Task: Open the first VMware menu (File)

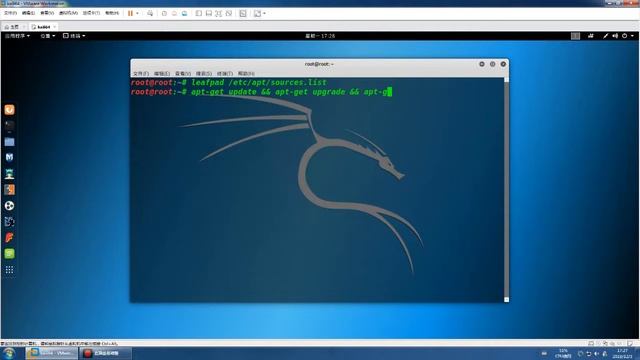Action: pyautogui.click(x=10, y=13)
